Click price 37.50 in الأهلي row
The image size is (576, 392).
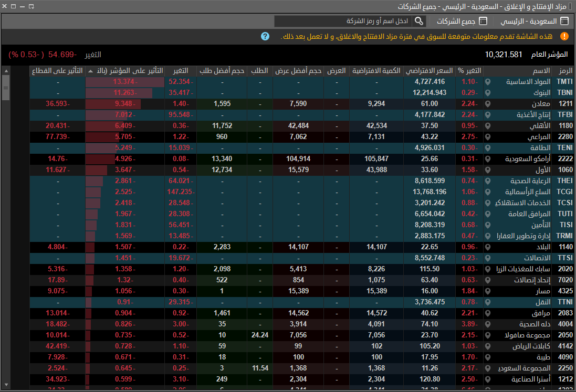coord(429,126)
